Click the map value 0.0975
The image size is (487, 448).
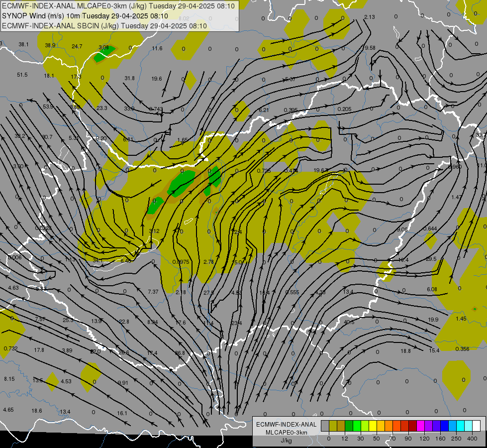point(181,262)
